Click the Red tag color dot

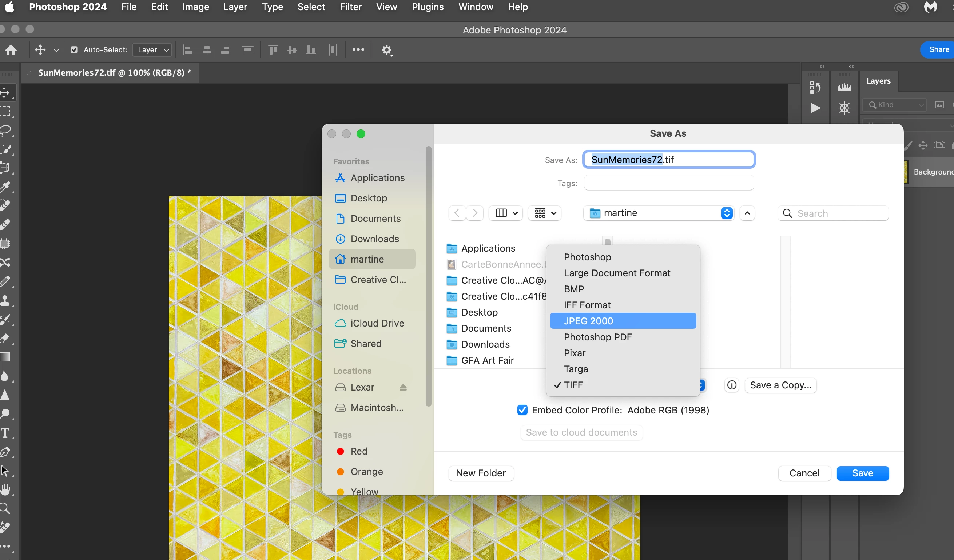pyautogui.click(x=340, y=451)
